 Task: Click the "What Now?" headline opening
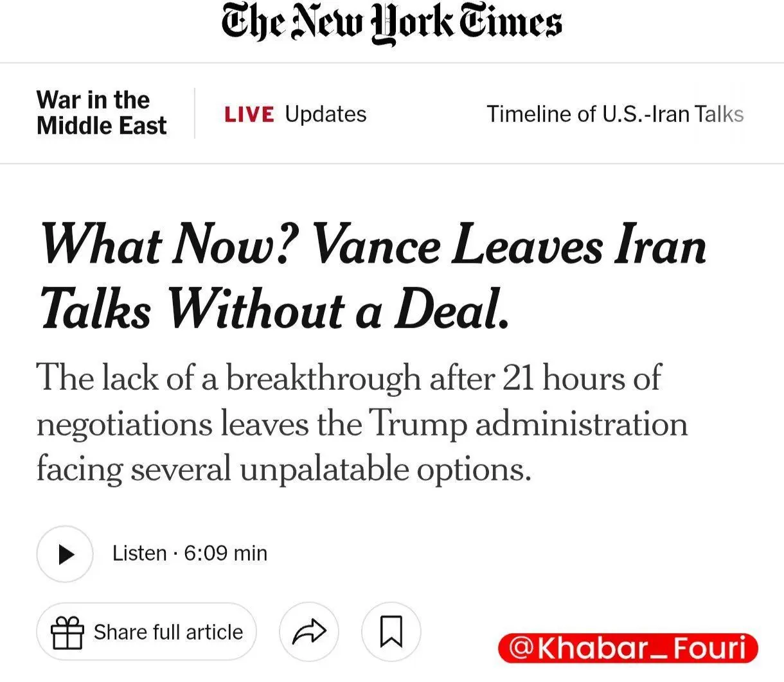pos(170,246)
